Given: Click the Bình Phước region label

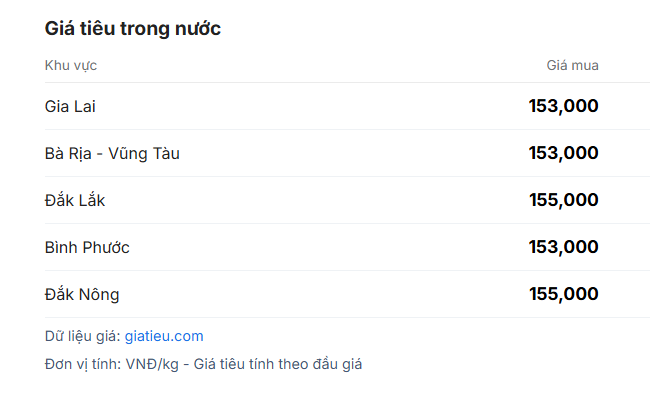Looking at the screenshot, I should [x=87, y=247].
